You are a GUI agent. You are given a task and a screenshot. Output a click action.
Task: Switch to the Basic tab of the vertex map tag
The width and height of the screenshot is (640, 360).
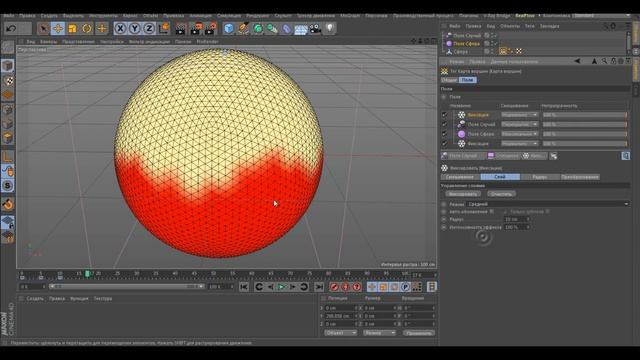pyautogui.click(x=449, y=80)
